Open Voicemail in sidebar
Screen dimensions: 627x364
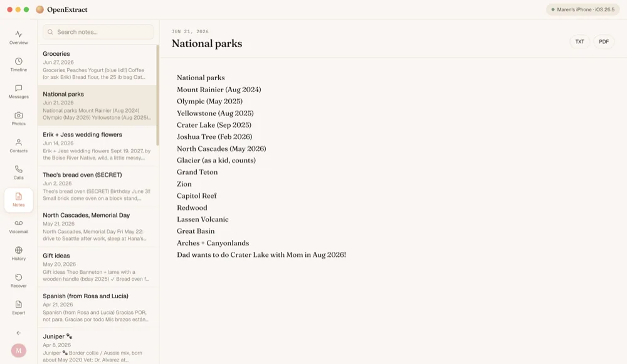pos(18,227)
